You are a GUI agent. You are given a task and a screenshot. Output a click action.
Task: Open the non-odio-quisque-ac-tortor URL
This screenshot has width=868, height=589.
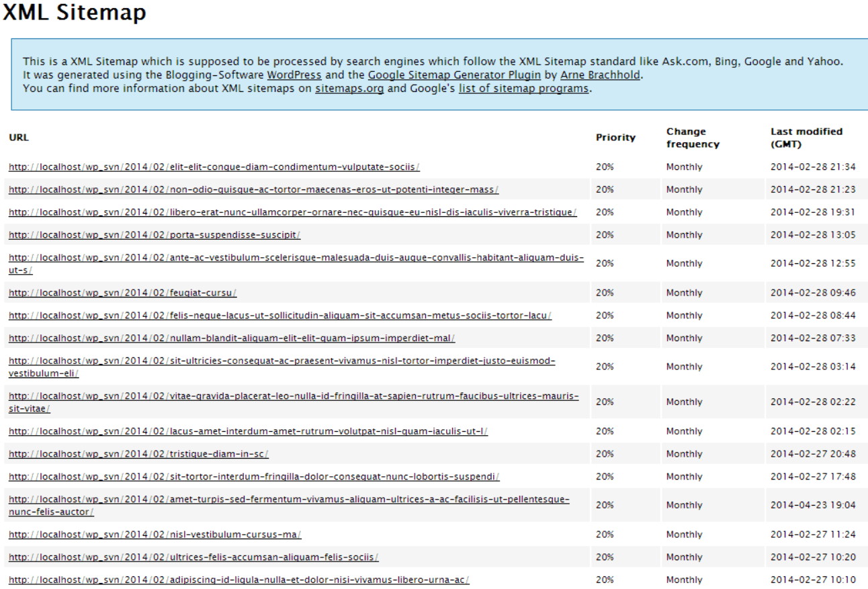(253, 190)
